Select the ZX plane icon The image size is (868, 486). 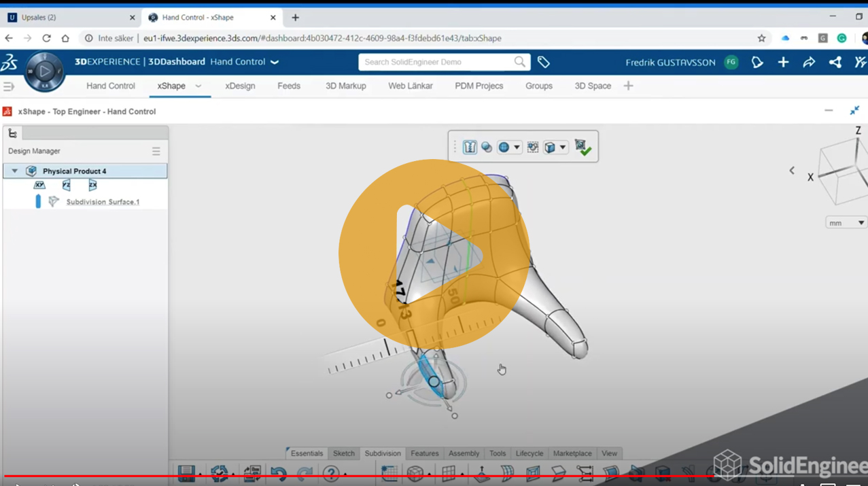[92, 185]
